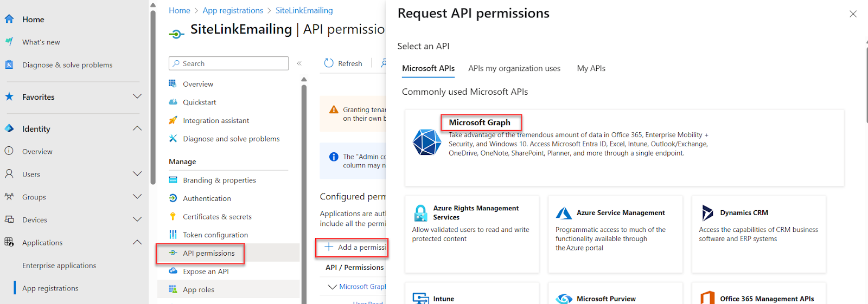This screenshot has height=304, width=868.
Task: Click the app menu Search field
Action: pyautogui.click(x=228, y=63)
